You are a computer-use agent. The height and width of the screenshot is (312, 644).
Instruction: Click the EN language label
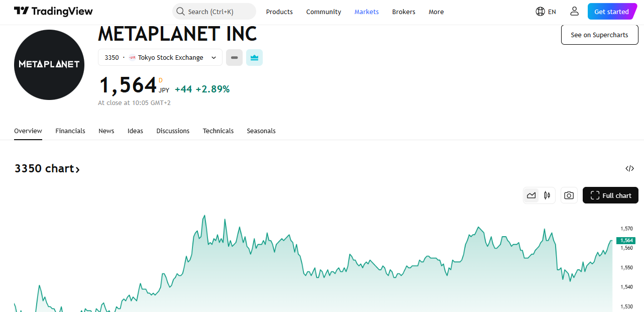552,12
